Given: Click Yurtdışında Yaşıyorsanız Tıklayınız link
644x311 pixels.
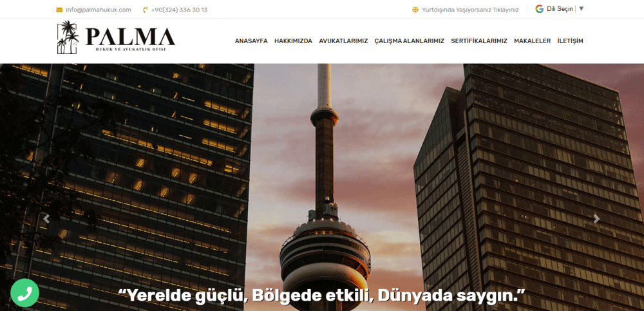Looking at the screenshot, I should tap(470, 10).
